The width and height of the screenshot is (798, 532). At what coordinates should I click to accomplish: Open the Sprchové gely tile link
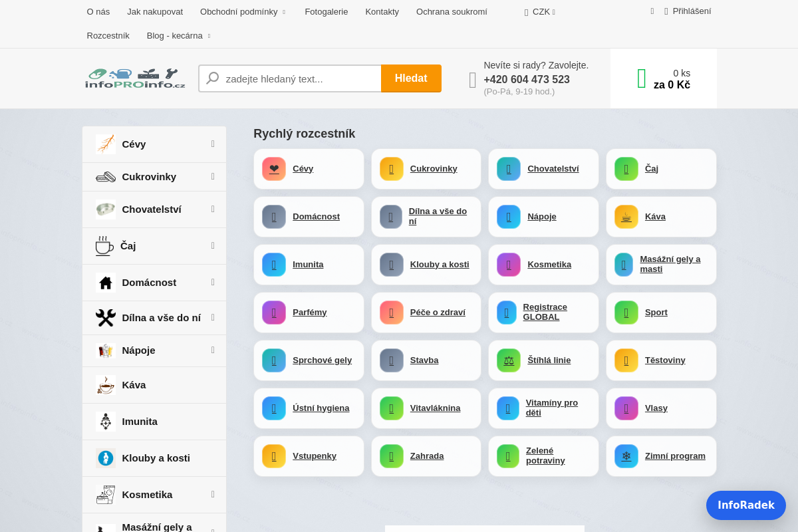[x=322, y=360]
